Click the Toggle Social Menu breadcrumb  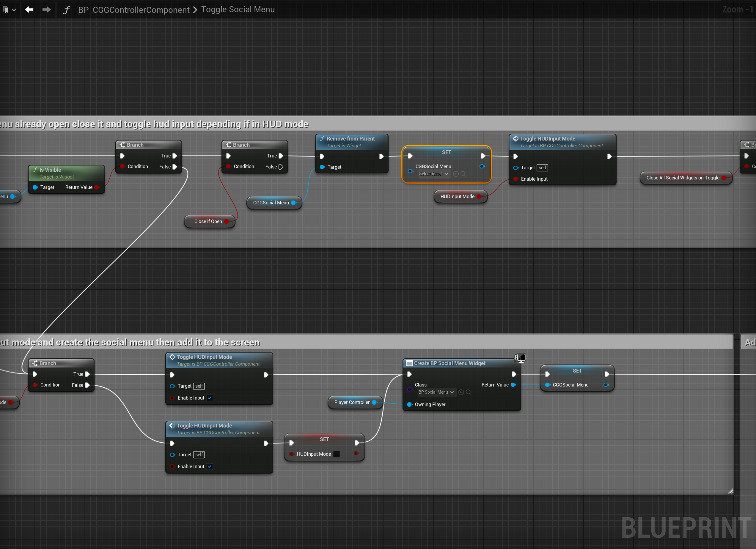(x=238, y=9)
